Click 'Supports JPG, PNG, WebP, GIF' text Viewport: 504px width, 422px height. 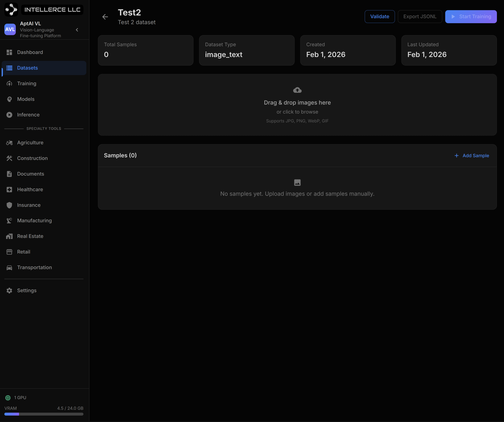[297, 121]
